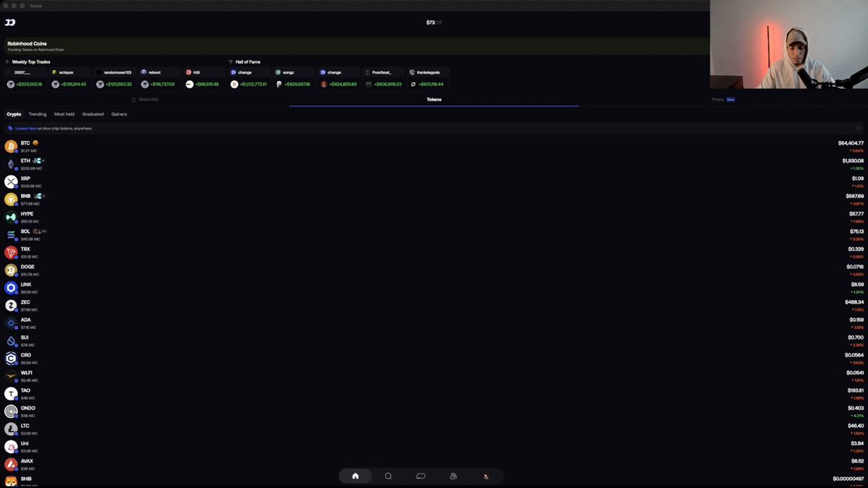Click the SUI coin icon
This screenshot has width=868, height=488.
pos(11,341)
